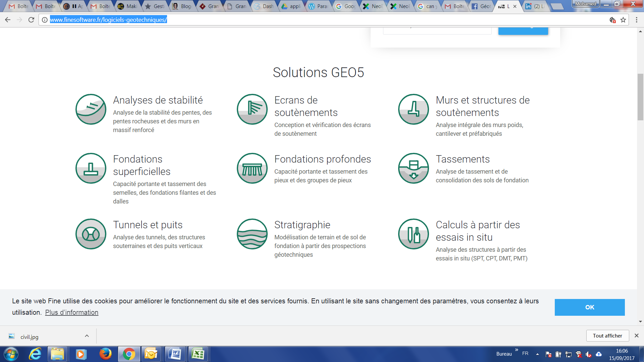644x362 pixels.
Task: Show hidden system tray icons arrow
Action: pos(537,354)
